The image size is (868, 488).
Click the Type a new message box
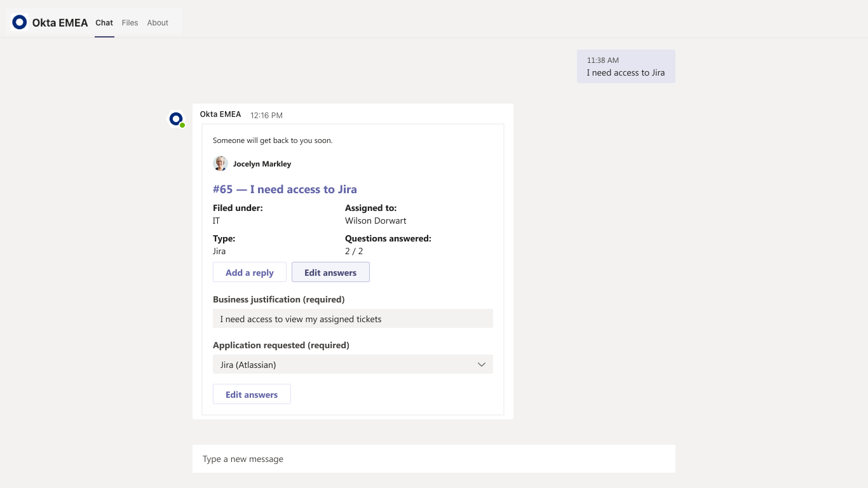tap(433, 459)
